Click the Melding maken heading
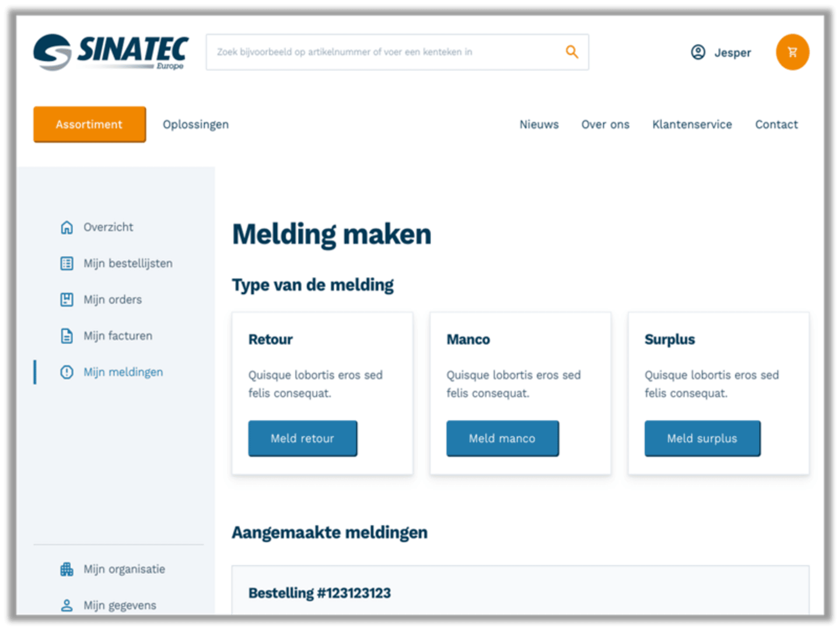 (x=332, y=234)
